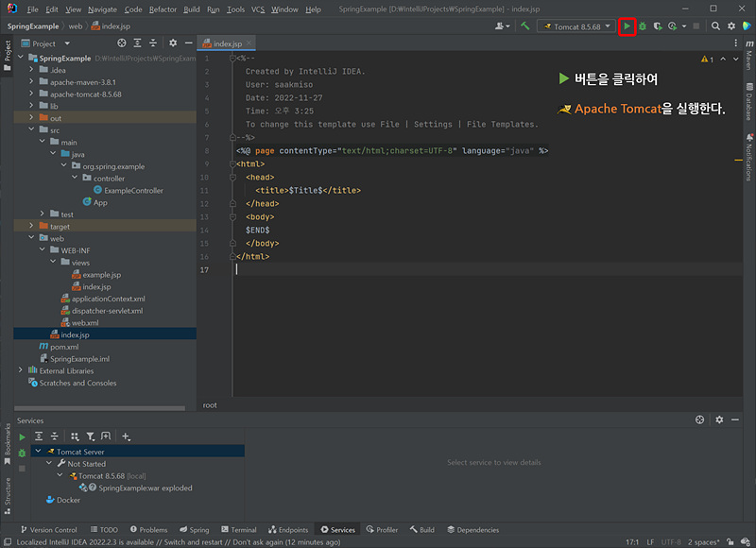756x548 pixels.
Task: Open the filter icon in Services toolbar
Action: [90, 437]
